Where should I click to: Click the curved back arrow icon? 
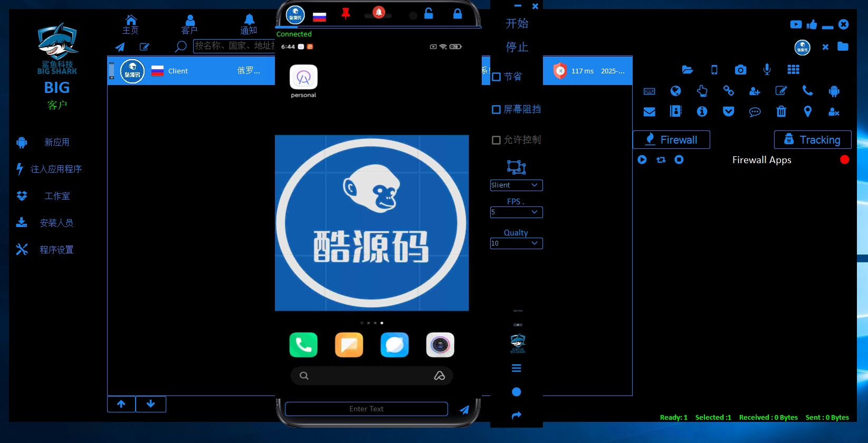[517, 416]
